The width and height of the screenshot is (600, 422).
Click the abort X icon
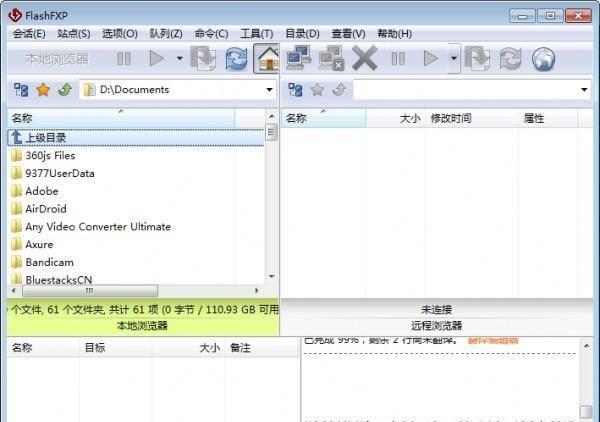[x=365, y=58]
